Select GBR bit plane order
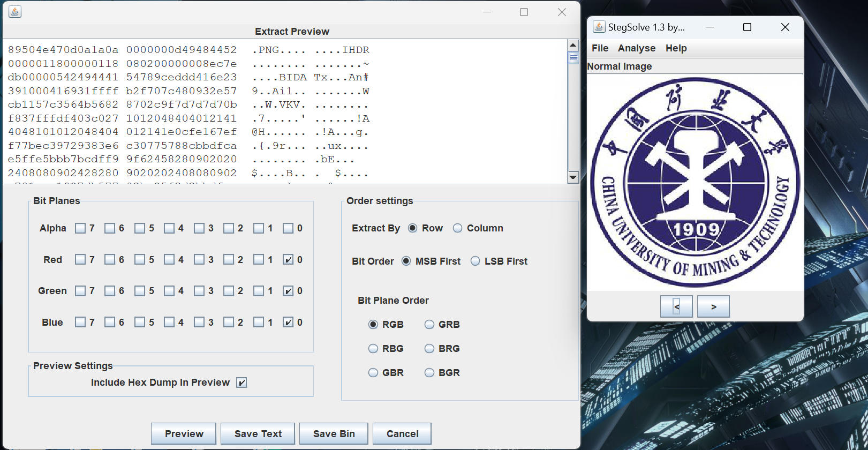 pyautogui.click(x=373, y=373)
